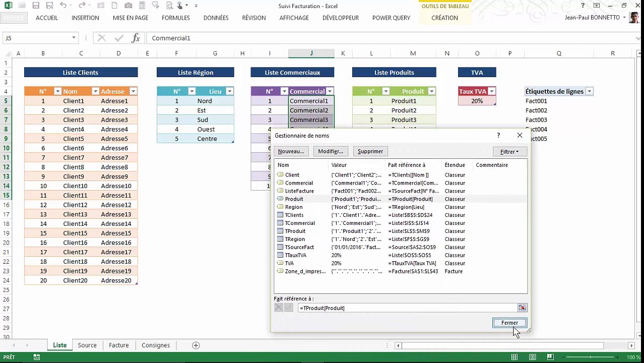Open the Nom filter dropdown in Liste Clients
The width and height of the screenshot is (644, 363).
[x=95, y=91]
